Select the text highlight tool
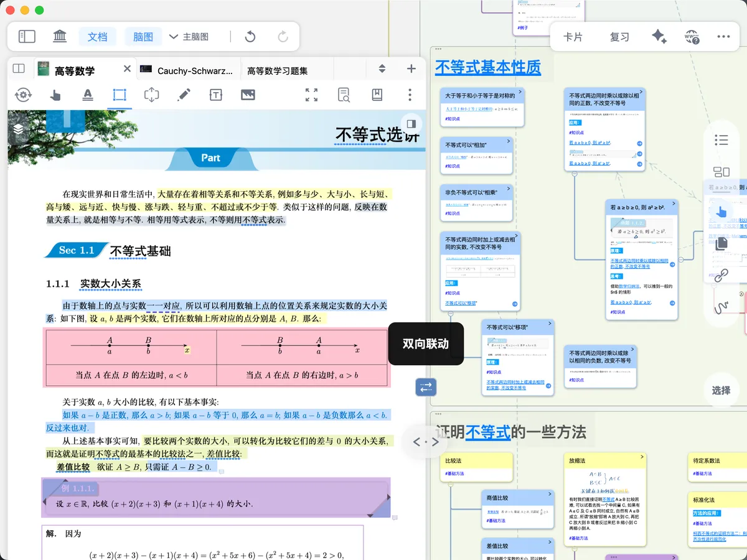This screenshot has height=560, width=747. 88,95
